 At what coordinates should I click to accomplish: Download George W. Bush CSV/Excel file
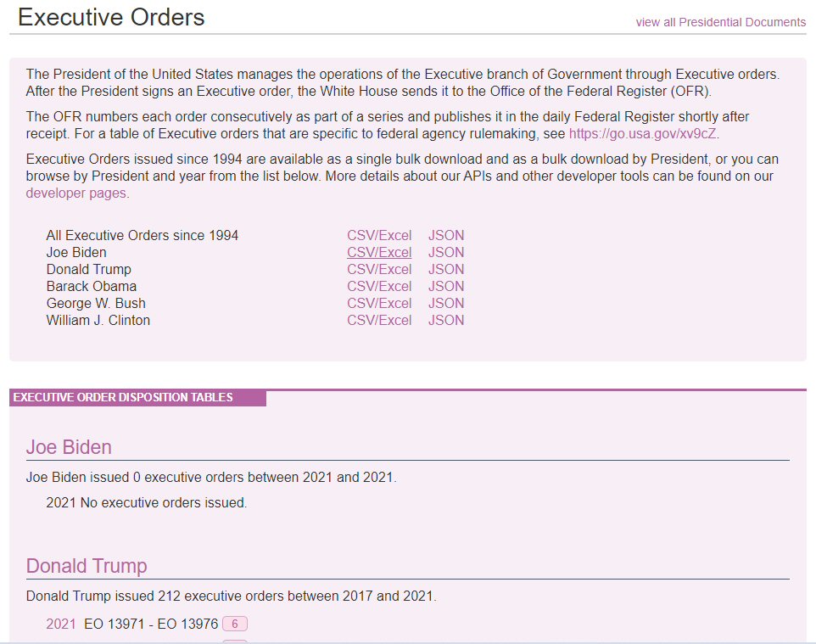tap(379, 303)
